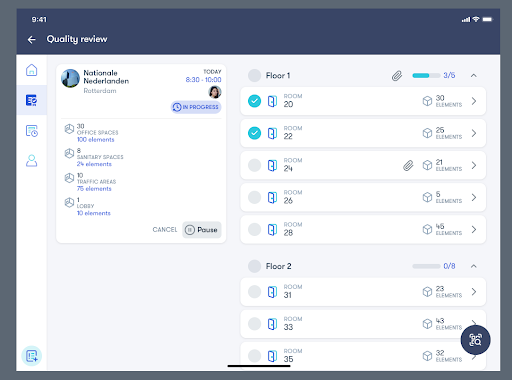Pause the review in progress
Image resolution: width=512 pixels, height=380 pixels.
(202, 230)
